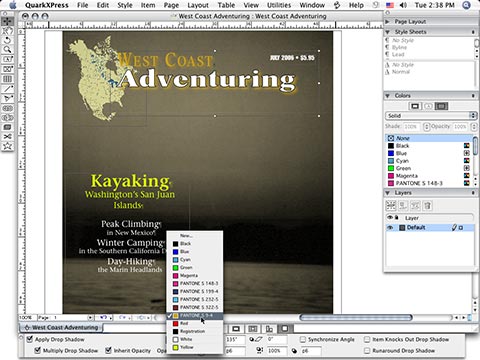The height and width of the screenshot is (360, 480).
Task: Click the volume icon in the menu bar
Action: click(x=403, y=5)
